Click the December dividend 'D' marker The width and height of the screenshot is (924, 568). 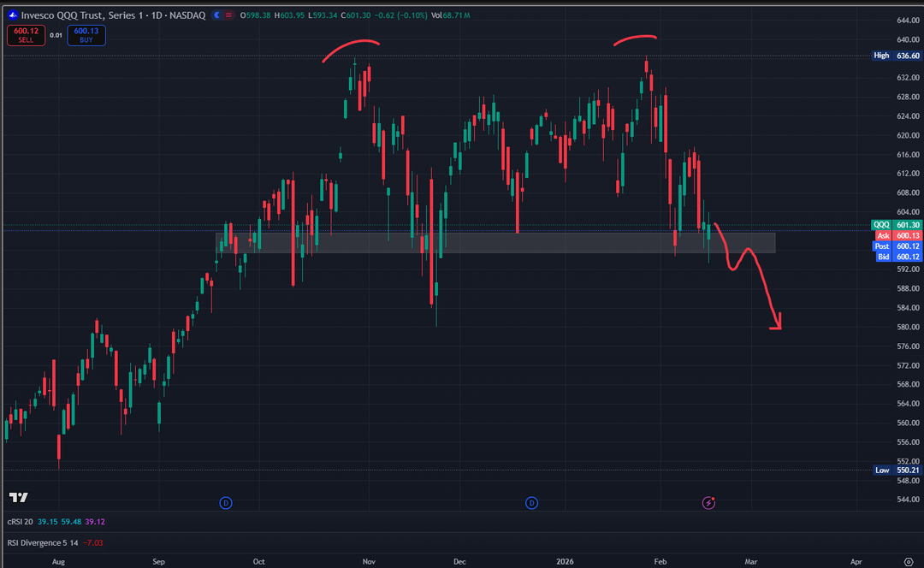[x=531, y=502]
